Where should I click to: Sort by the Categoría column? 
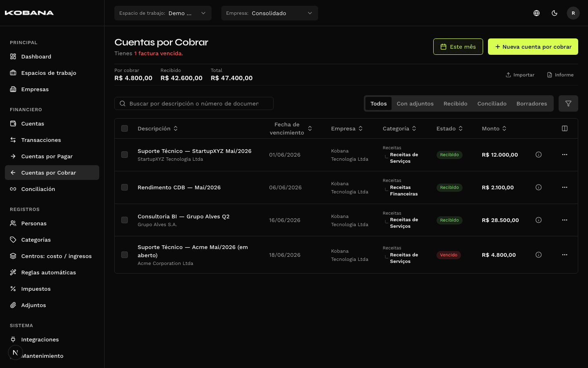pyautogui.click(x=399, y=128)
